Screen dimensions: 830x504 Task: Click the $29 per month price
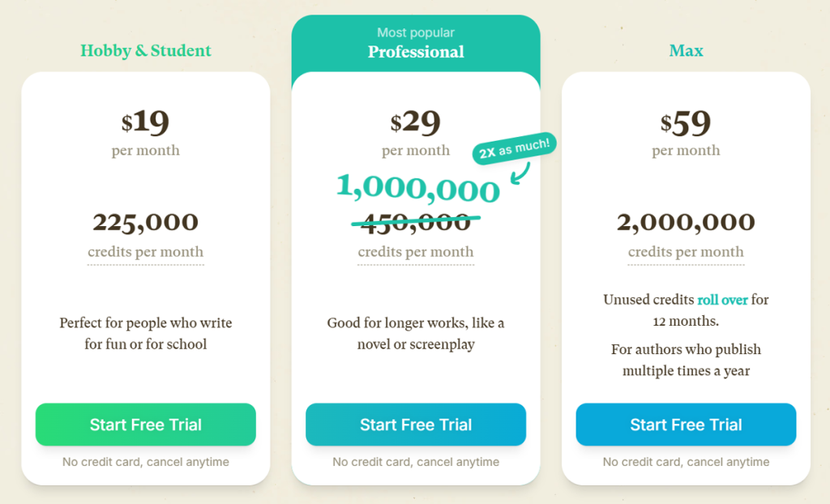[x=416, y=123]
